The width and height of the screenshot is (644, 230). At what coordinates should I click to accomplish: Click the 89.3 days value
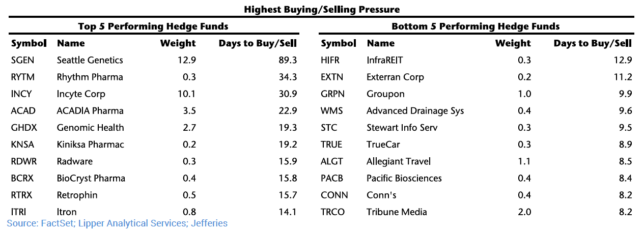[x=288, y=60]
